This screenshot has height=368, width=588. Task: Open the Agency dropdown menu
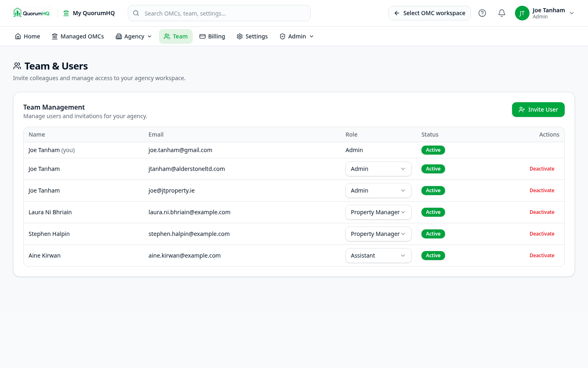[x=134, y=36]
